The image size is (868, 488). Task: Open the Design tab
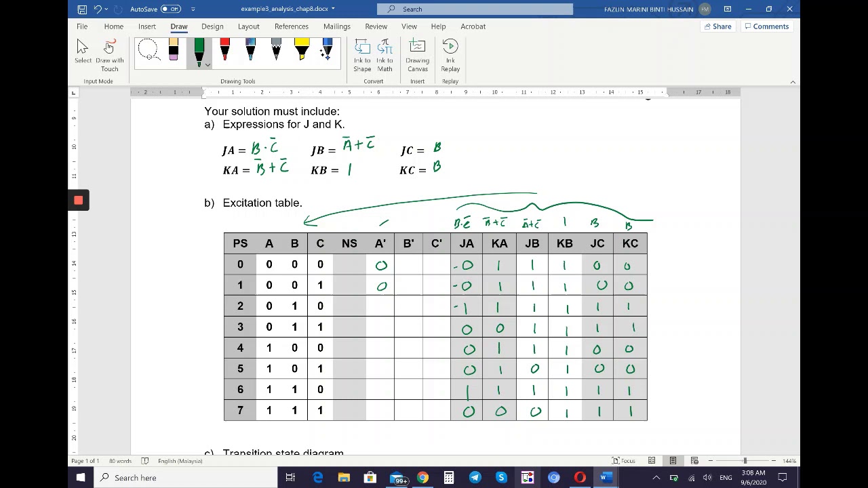pyautogui.click(x=212, y=26)
